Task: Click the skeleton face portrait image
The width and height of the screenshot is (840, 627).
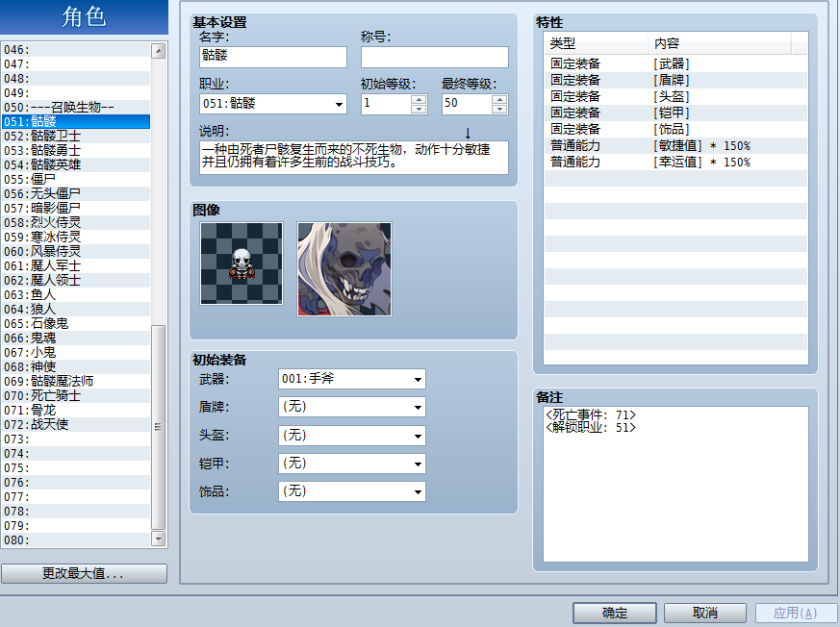Action: (x=344, y=269)
